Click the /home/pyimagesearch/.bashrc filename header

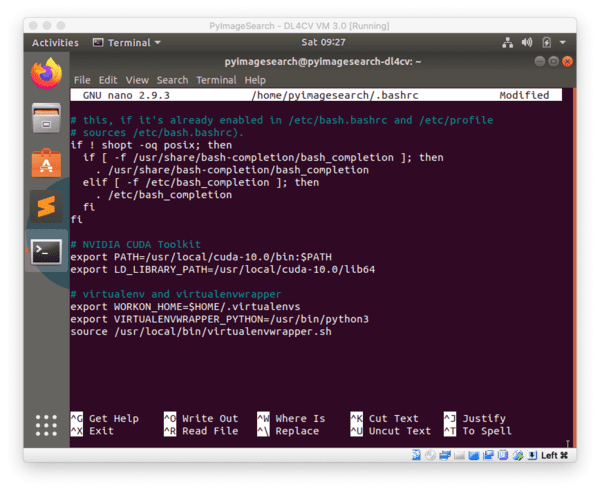(x=335, y=95)
